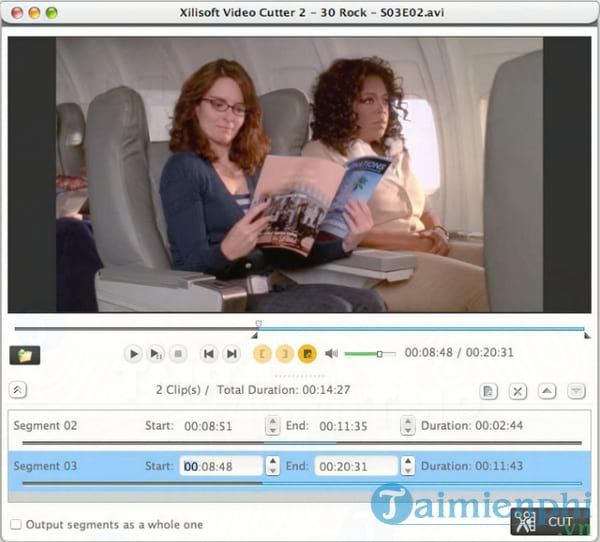Decrease the Segment 03 end time
Viewport: 600px width, 542px height.
pos(408,471)
